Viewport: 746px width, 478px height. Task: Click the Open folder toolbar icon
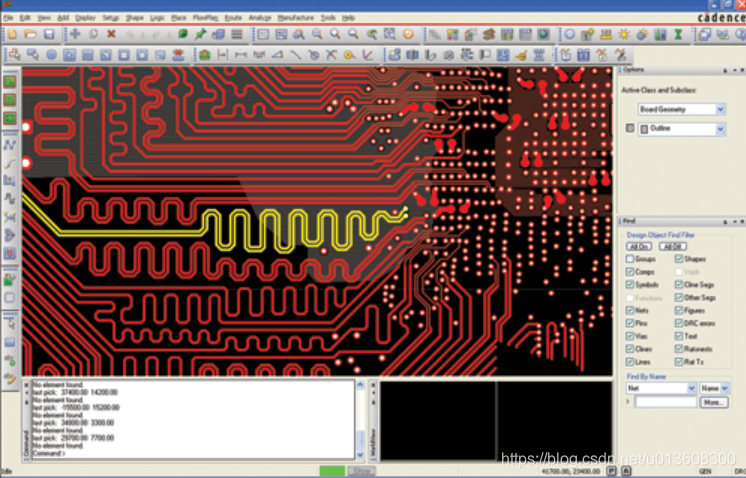30,34
